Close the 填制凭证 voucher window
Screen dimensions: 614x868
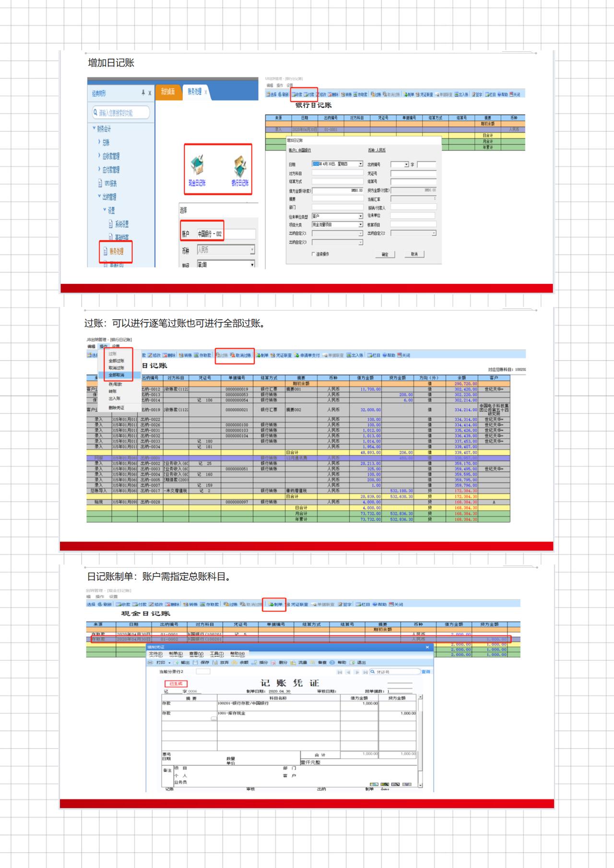click(x=427, y=647)
